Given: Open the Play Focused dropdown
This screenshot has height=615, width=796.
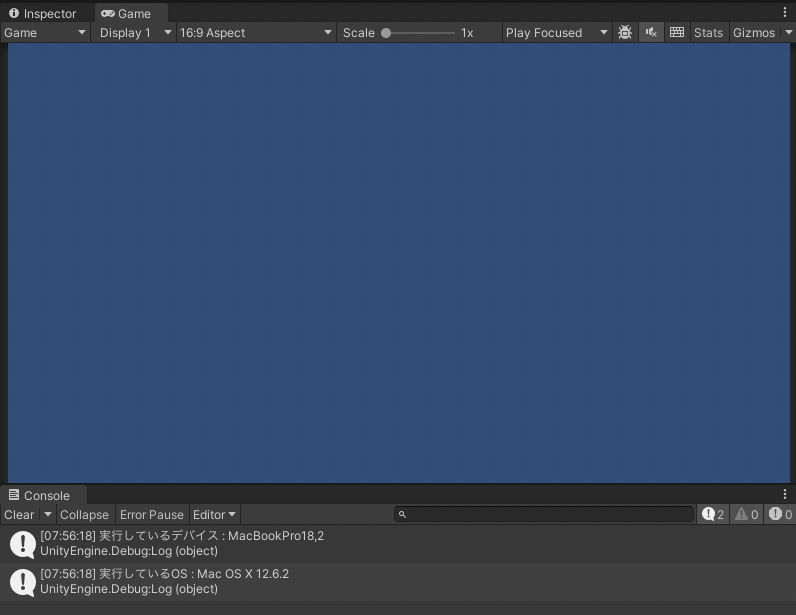Looking at the screenshot, I should [557, 33].
